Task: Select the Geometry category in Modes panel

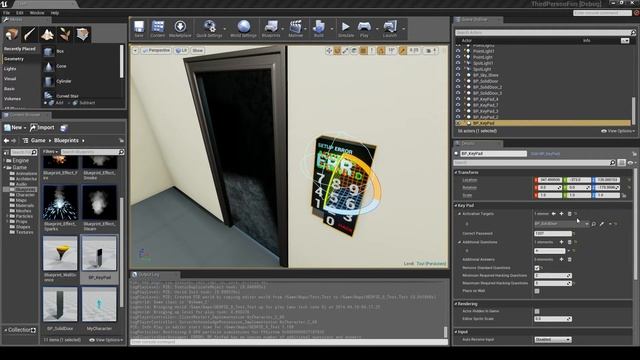Action: [14, 59]
